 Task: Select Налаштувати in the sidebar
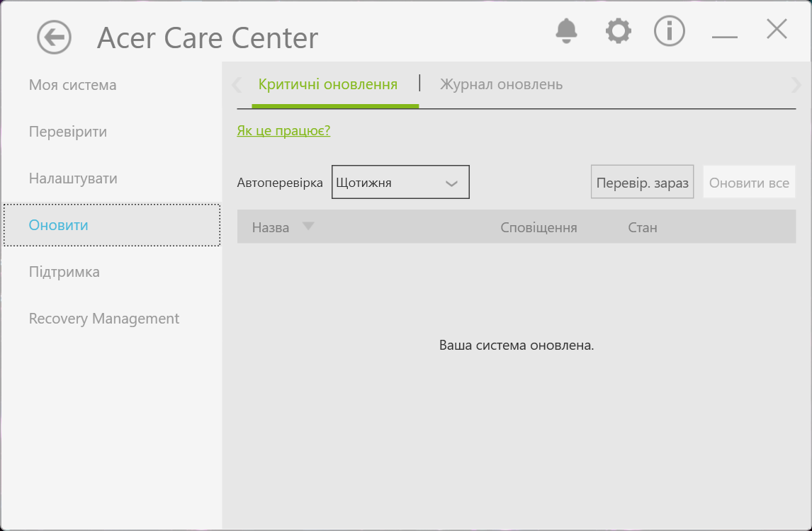click(x=73, y=178)
